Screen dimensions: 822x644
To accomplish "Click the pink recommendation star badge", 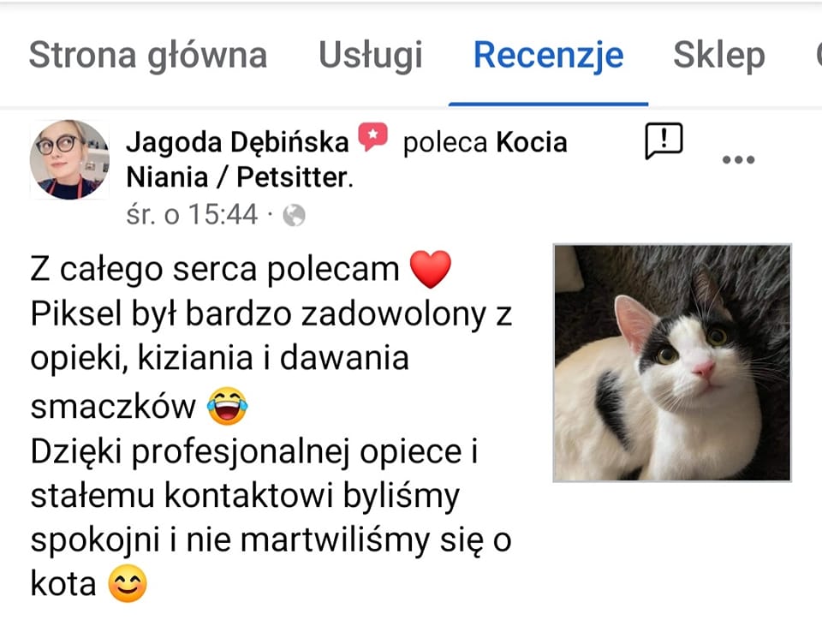I will [372, 137].
